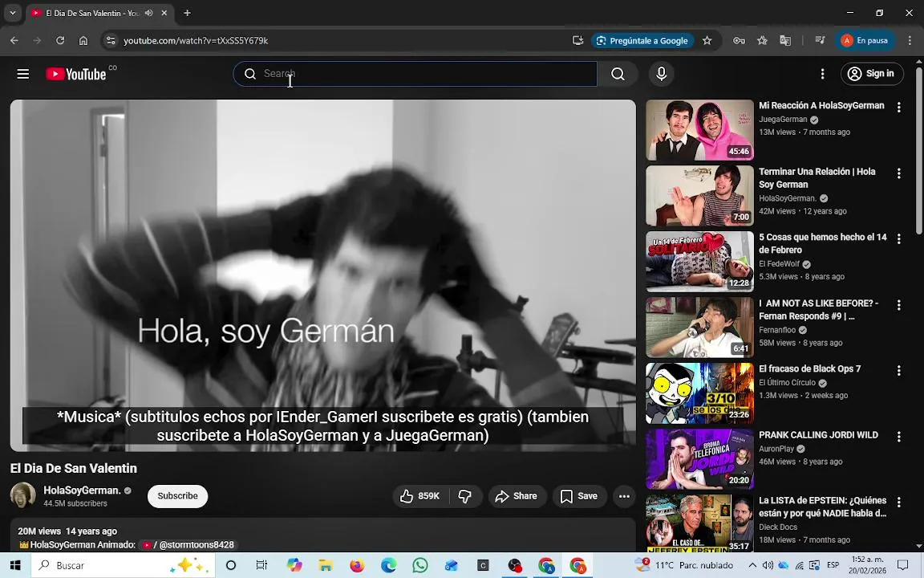Mute tab via speaker icon on tab
This screenshot has width=924, height=578.
[149, 13]
